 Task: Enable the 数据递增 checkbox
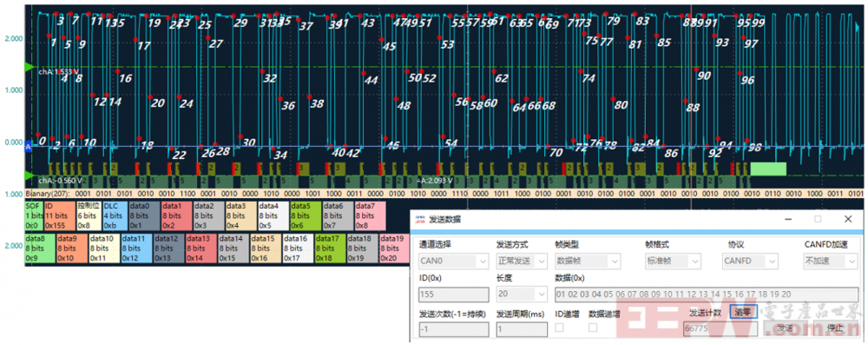pyautogui.click(x=593, y=328)
